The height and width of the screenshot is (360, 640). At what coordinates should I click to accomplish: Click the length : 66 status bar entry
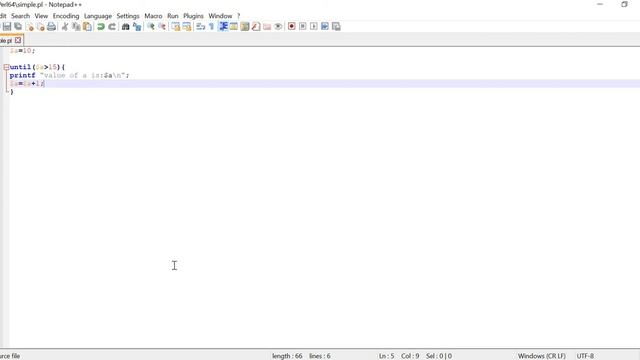(x=287, y=356)
